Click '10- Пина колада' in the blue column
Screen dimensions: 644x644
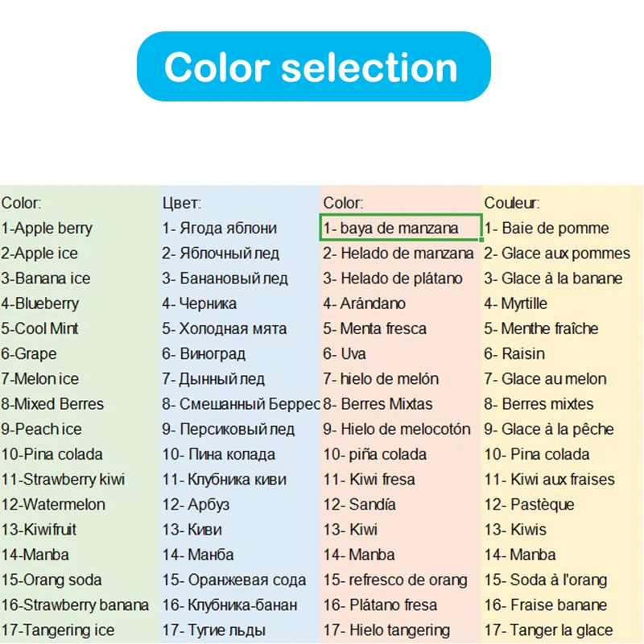pyautogui.click(x=219, y=454)
